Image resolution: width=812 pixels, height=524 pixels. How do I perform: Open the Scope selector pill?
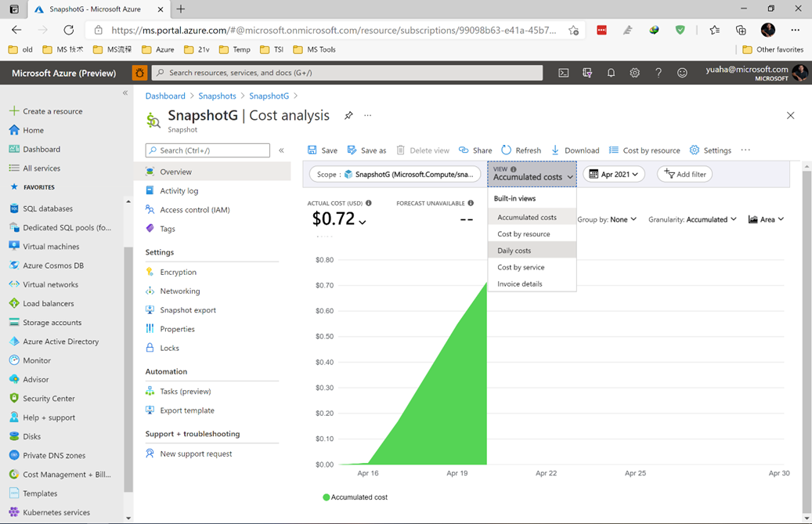pos(395,175)
